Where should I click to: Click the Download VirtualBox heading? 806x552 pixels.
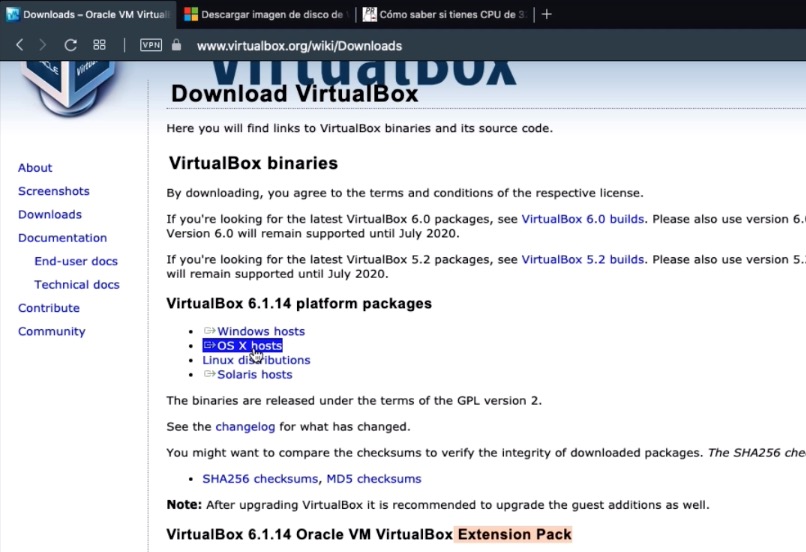(295, 94)
